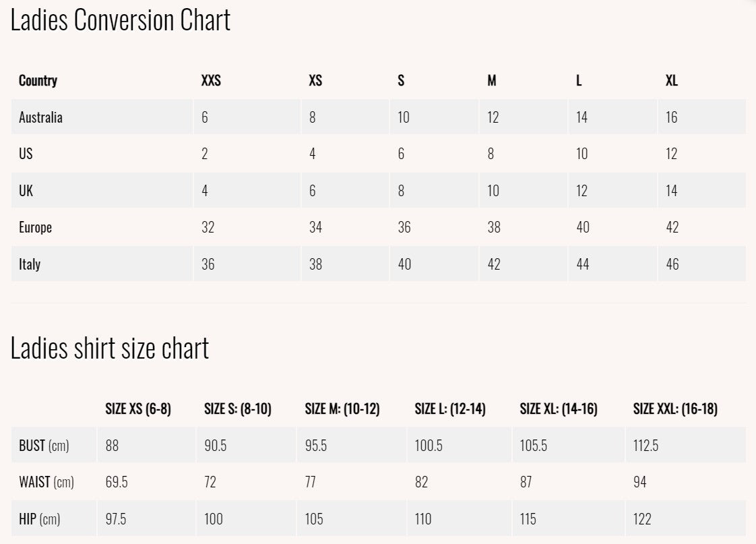Select the SIZE M: (10-12) column header
This screenshot has width=756, height=544.
(x=342, y=409)
